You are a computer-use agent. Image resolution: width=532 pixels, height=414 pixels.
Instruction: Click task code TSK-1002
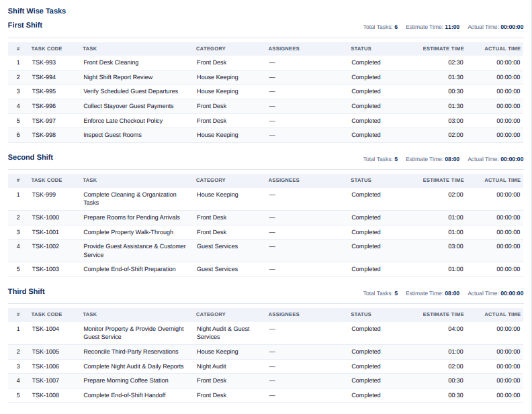click(x=46, y=246)
